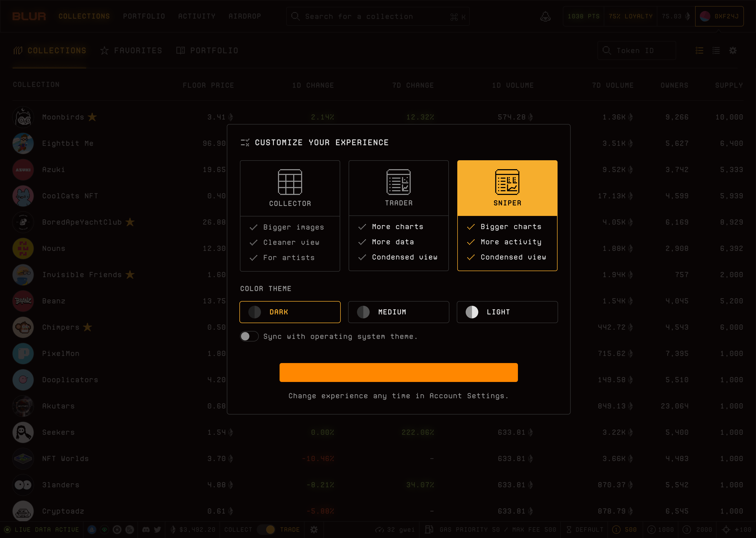The image size is (756, 538).
Task: Unfavorite Moonbirds via its star icon
Action: tap(92, 117)
